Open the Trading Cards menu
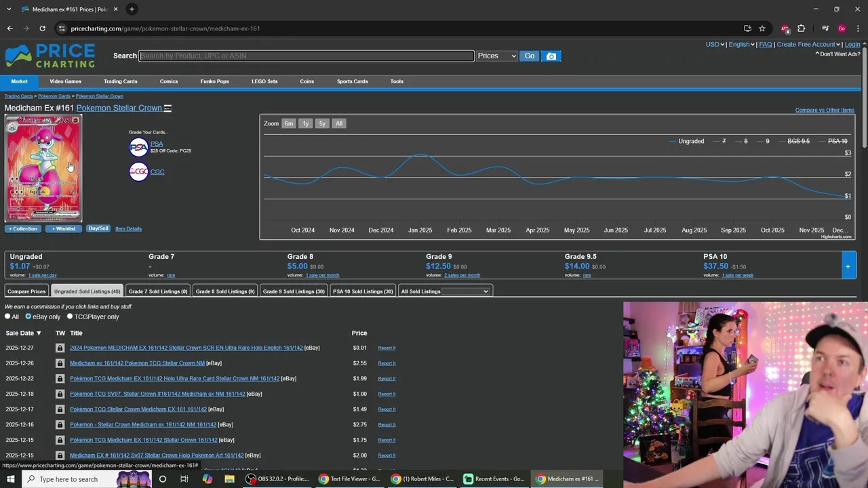 point(120,81)
